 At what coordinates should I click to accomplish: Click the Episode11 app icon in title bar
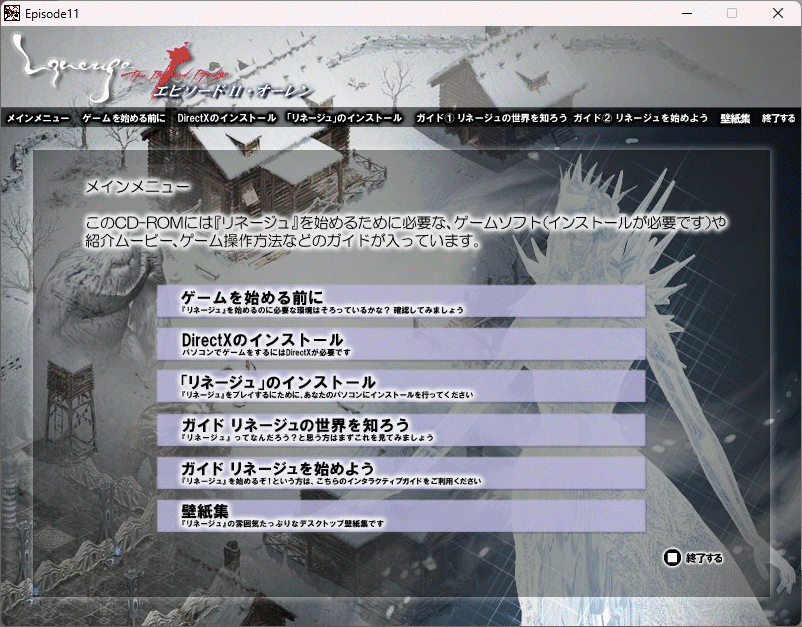[12, 13]
